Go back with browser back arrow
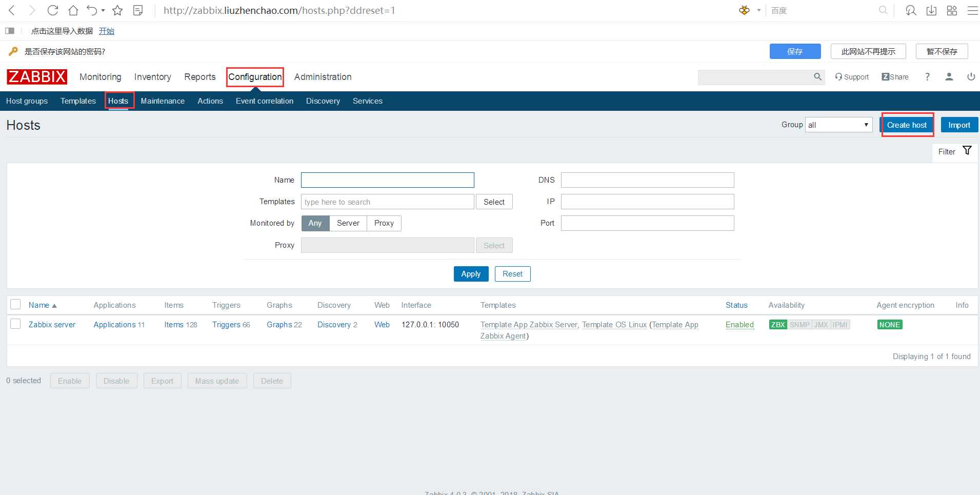 tap(12, 10)
